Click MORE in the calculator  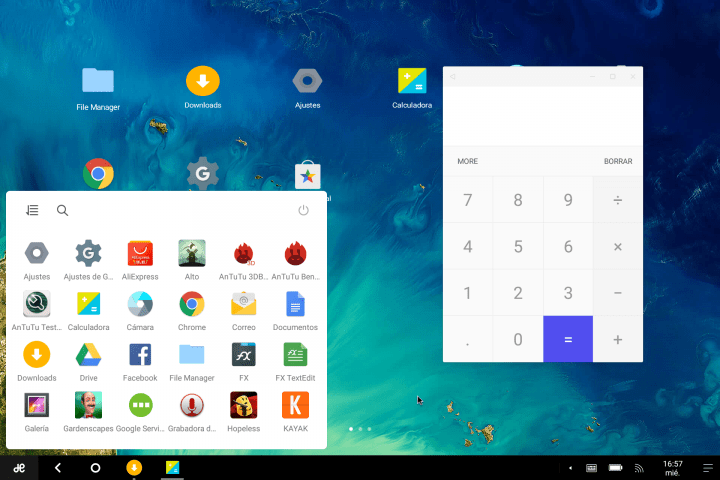click(x=467, y=161)
